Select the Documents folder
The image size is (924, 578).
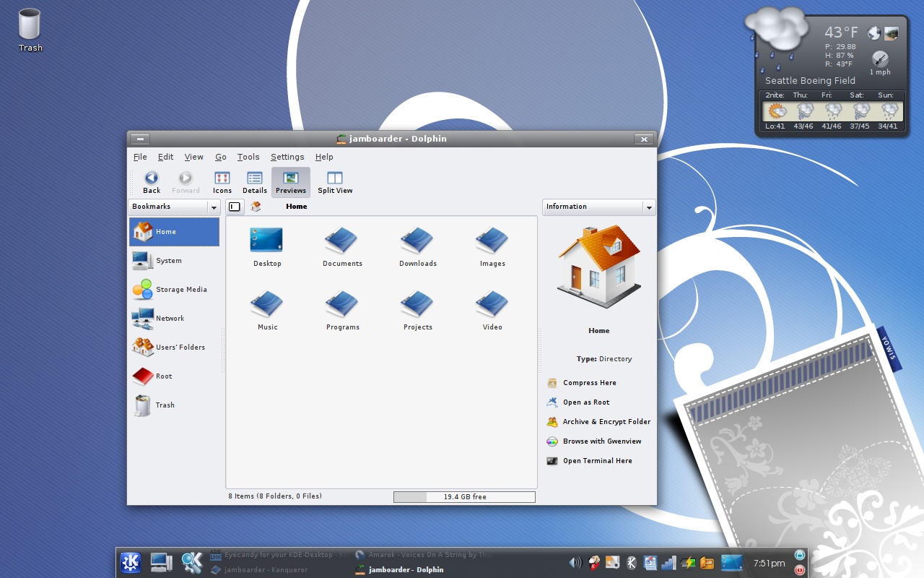click(x=342, y=246)
